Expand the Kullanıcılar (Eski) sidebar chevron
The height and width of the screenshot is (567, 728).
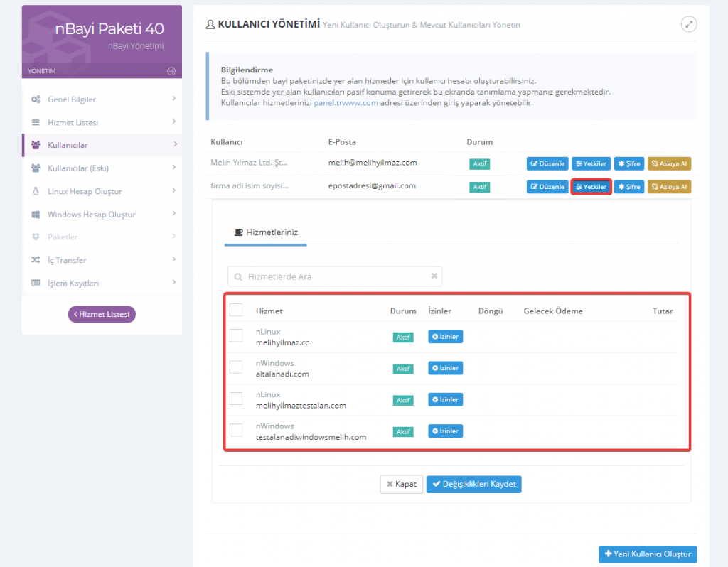tap(173, 168)
